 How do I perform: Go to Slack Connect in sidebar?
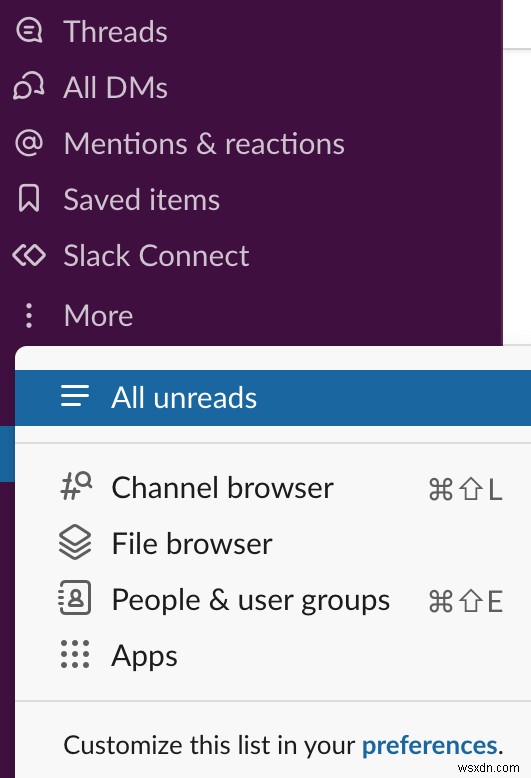(x=156, y=256)
